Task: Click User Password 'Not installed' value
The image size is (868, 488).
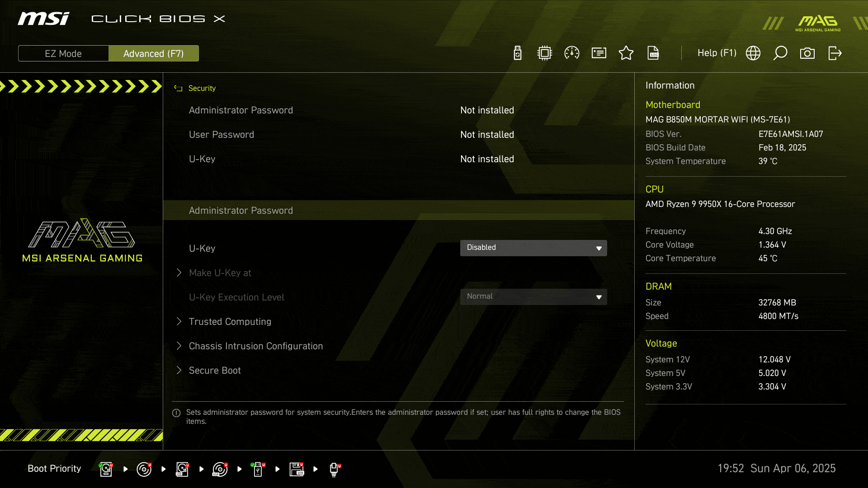Action: (487, 135)
